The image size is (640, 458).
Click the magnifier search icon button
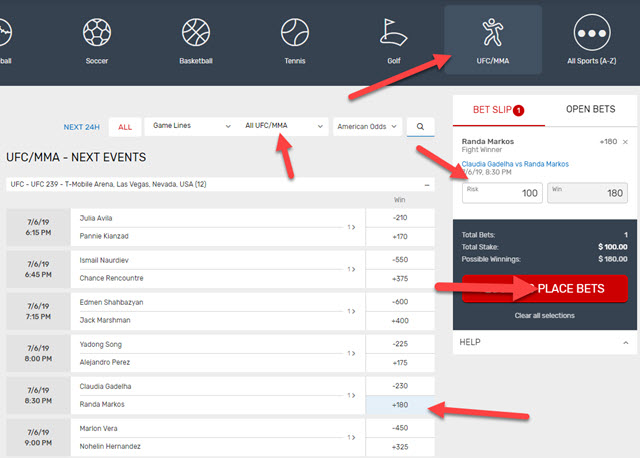coord(421,127)
